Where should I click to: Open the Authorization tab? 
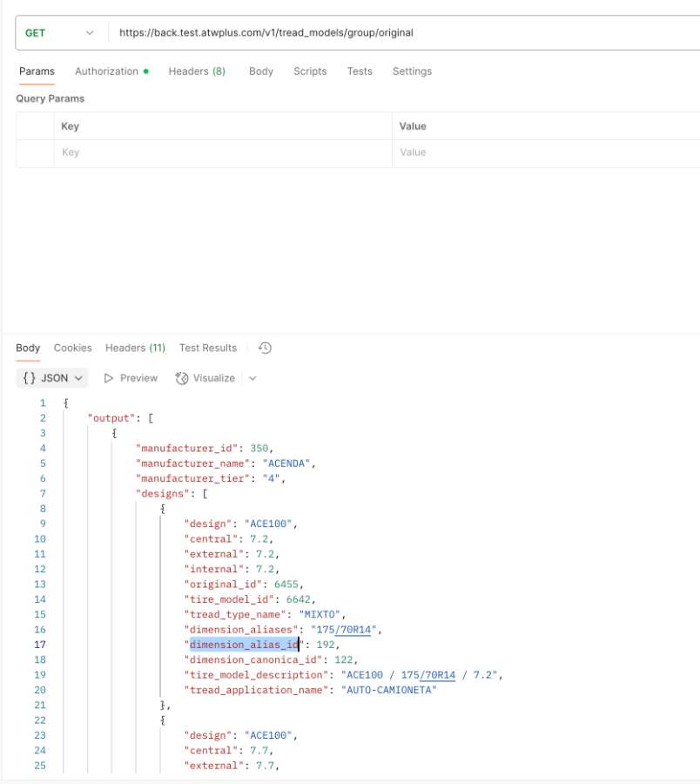pyautogui.click(x=107, y=71)
